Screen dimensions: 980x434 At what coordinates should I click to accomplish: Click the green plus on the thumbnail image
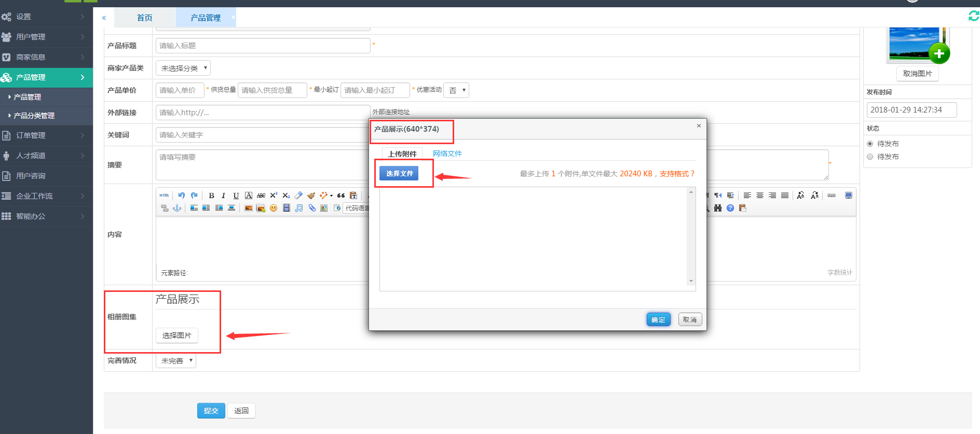pyautogui.click(x=938, y=53)
